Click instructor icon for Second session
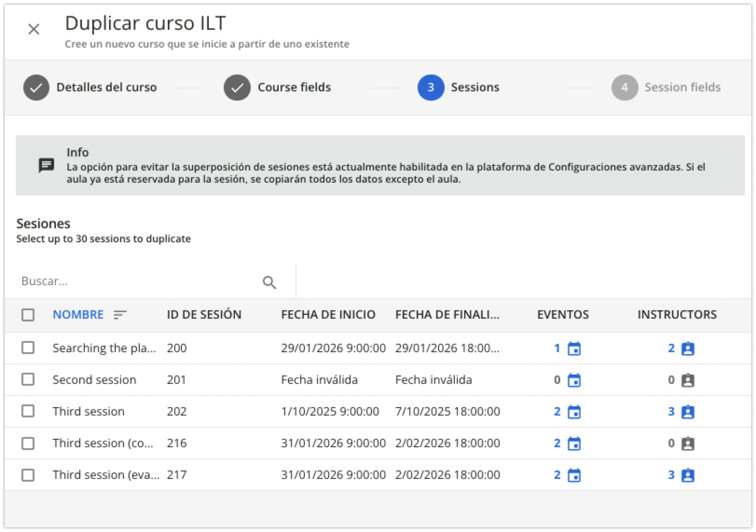 tap(687, 380)
